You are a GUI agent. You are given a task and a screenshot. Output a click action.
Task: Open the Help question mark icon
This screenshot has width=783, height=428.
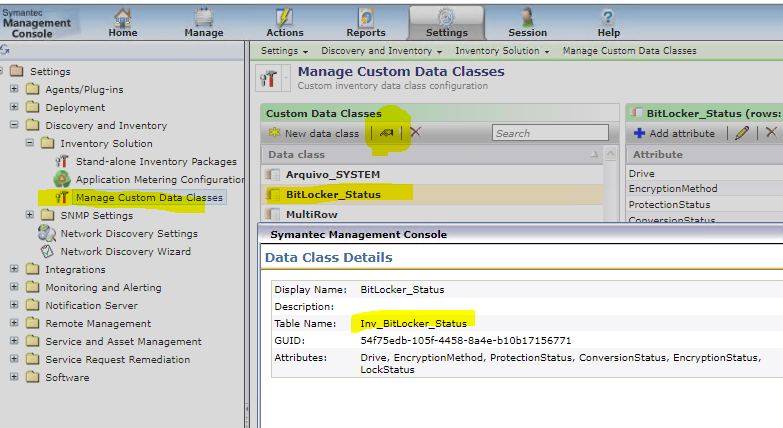[x=608, y=17]
